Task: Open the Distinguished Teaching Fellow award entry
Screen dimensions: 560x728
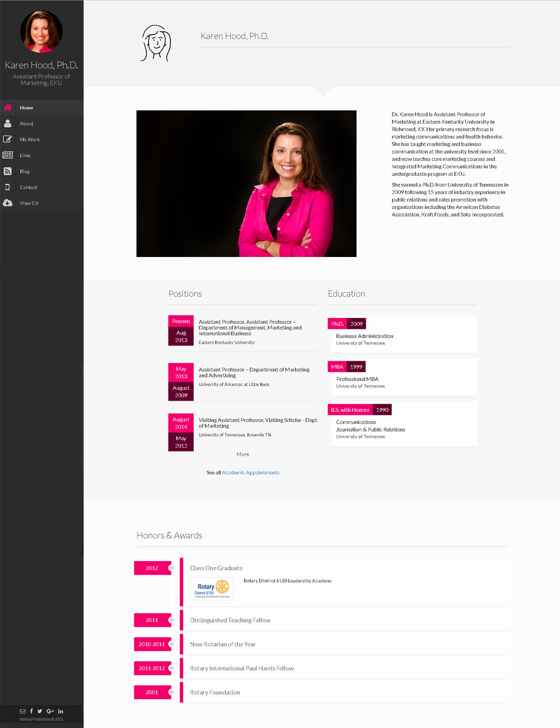Action: click(230, 620)
